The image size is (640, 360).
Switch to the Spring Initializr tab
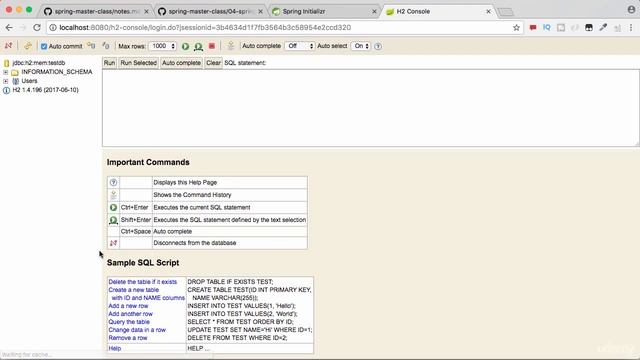[x=324, y=11]
